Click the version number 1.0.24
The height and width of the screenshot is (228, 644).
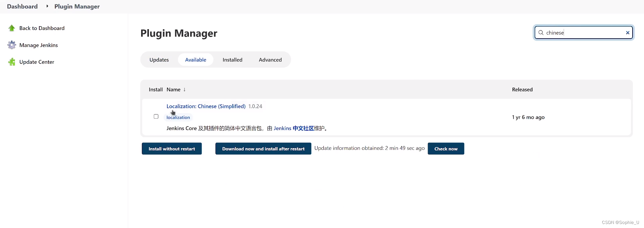tap(255, 106)
